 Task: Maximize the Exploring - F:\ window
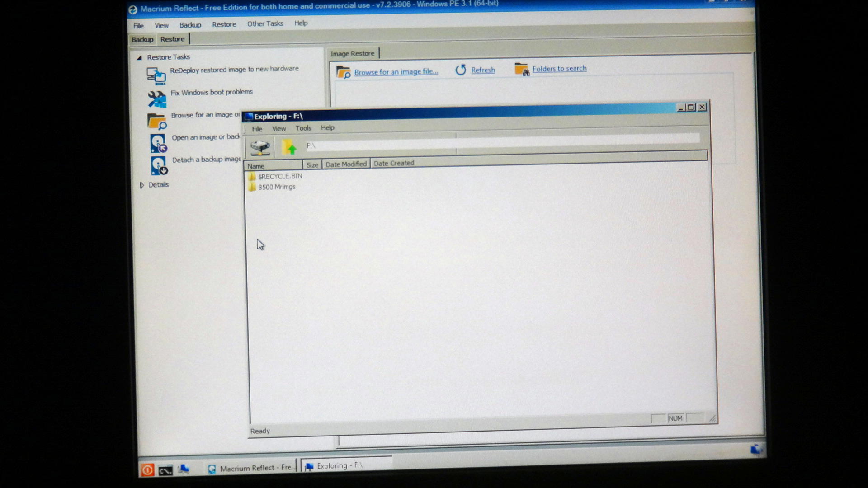(692, 108)
